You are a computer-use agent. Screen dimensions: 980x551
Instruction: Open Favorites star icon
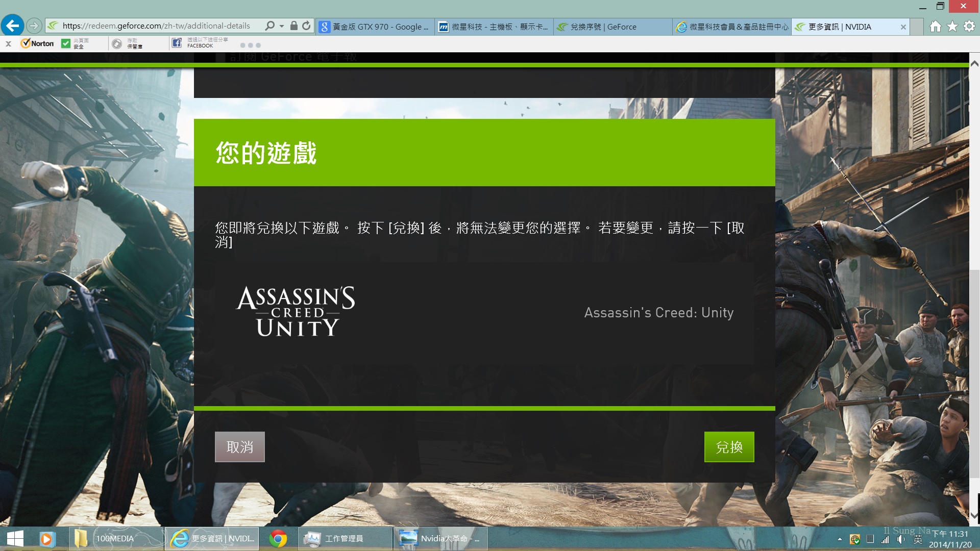[952, 26]
